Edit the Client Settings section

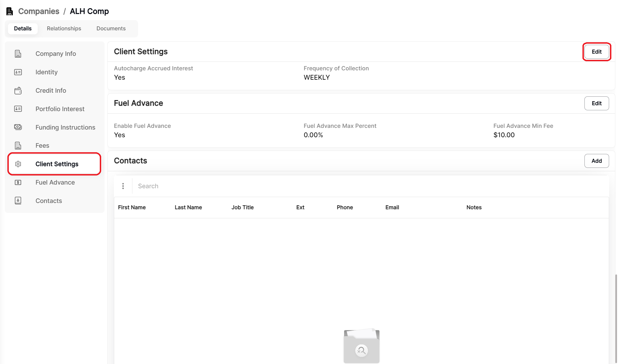(597, 52)
